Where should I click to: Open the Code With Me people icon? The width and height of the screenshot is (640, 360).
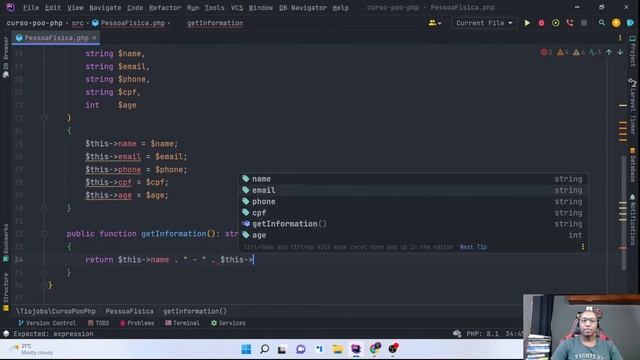tap(434, 23)
